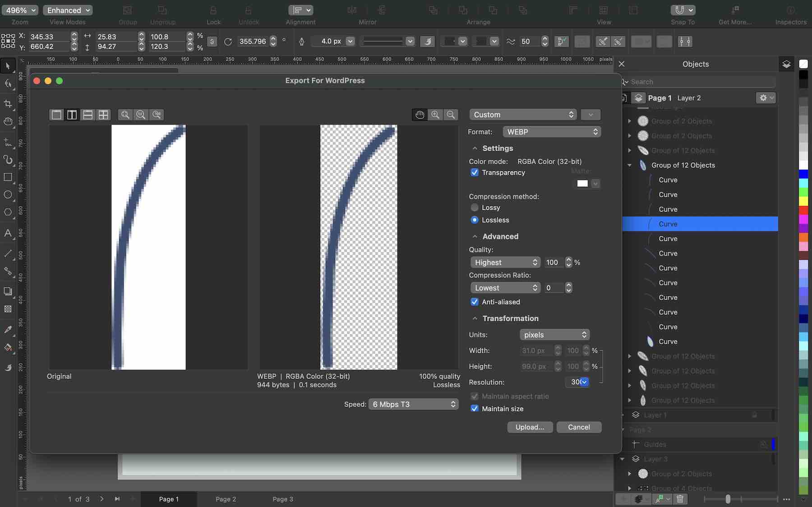The image size is (812, 507).
Task: Pick the Eyedropper tool
Action: click(x=8, y=329)
